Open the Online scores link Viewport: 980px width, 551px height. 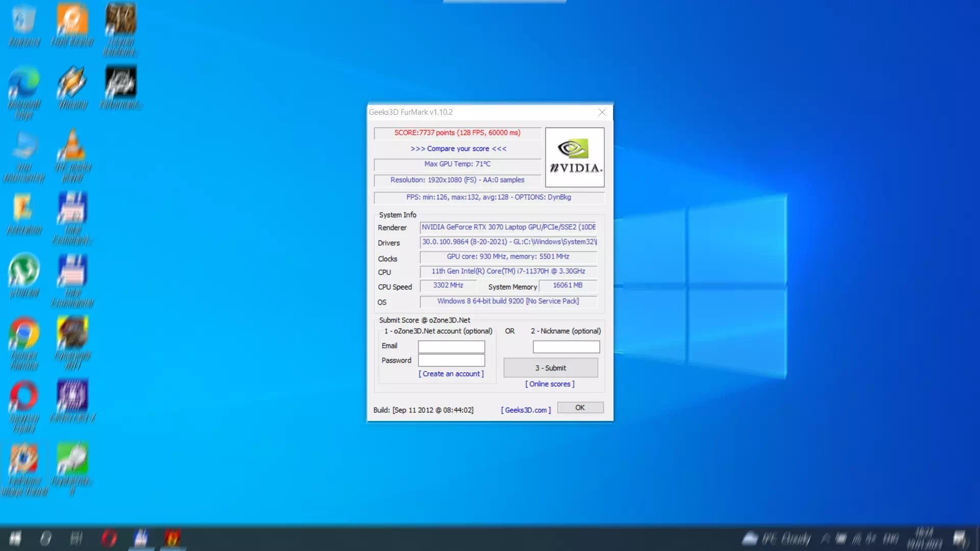[x=550, y=384]
